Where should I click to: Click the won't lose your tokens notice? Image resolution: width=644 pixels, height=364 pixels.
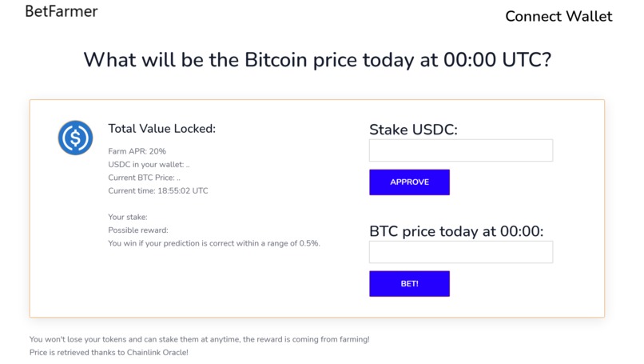point(199,339)
